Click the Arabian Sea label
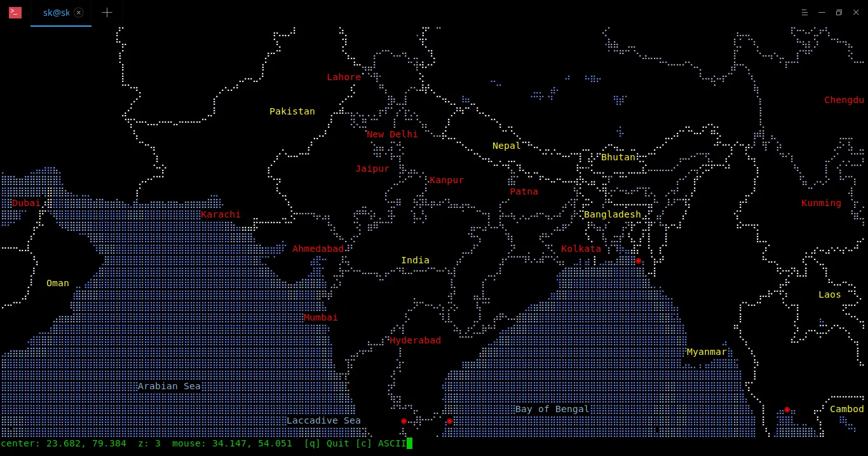868x456 pixels. (x=169, y=386)
